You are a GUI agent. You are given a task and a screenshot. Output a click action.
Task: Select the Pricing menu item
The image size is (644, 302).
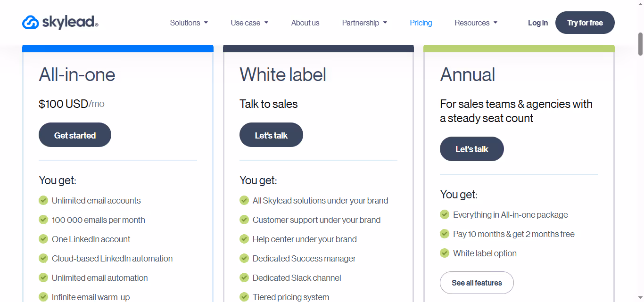[421, 23]
